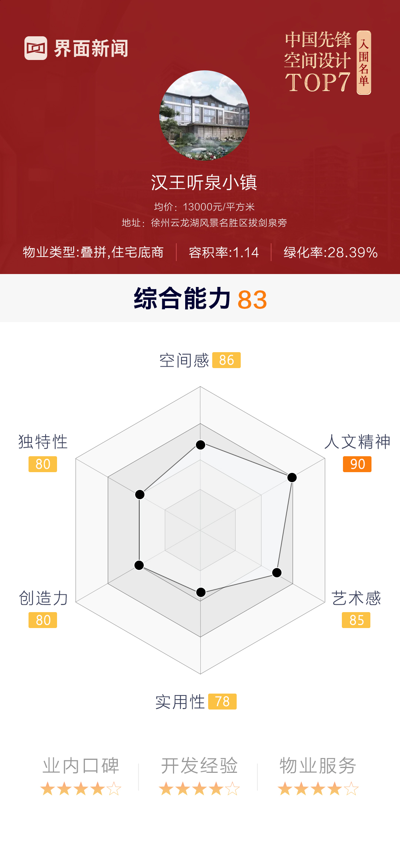
Task: Click the first star under 开发经验
Action: click(x=166, y=789)
